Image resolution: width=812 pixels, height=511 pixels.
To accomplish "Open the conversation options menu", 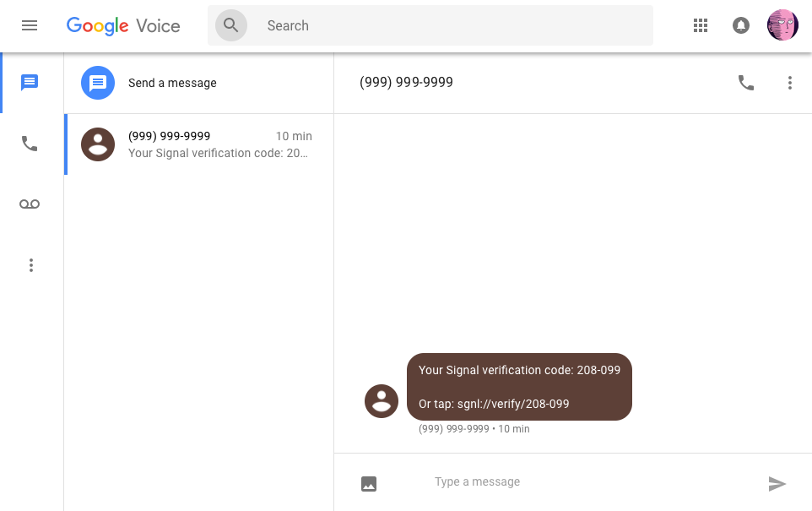I will coord(790,83).
